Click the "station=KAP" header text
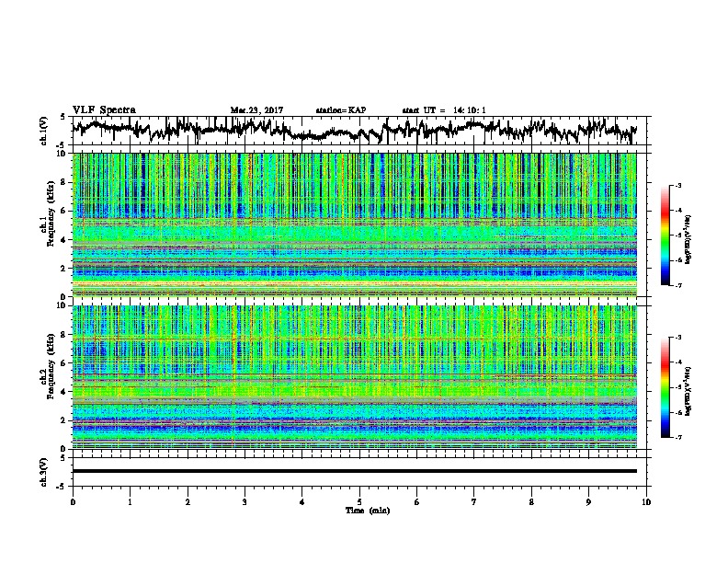This screenshot has height=563, width=728. tap(341, 110)
